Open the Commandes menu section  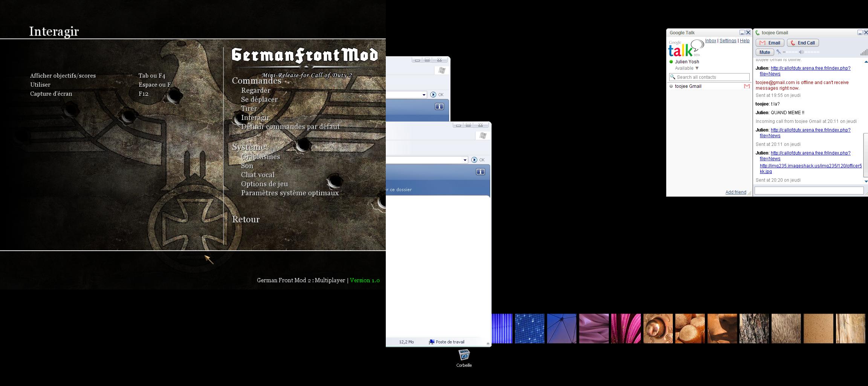[257, 81]
